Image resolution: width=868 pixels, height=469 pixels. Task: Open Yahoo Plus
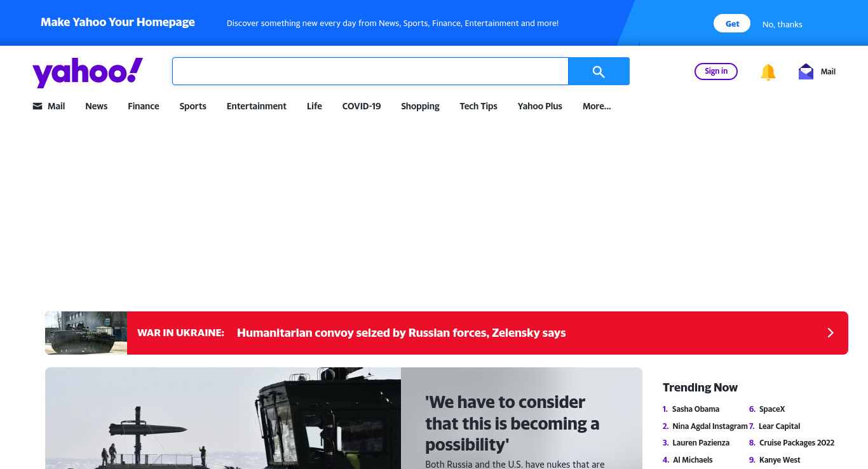pyautogui.click(x=540, y=106)
